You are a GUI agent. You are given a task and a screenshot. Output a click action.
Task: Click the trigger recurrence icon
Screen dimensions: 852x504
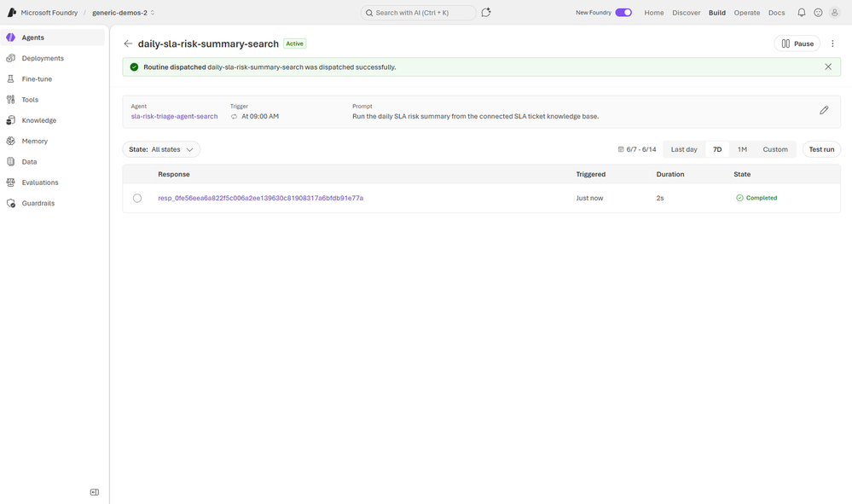point(235,117)
